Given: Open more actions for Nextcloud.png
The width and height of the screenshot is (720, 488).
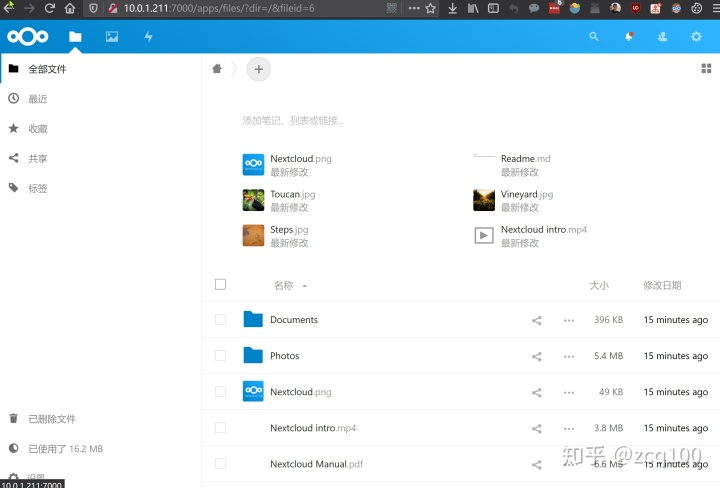Looking at the screenshot, I should (x=569, y=393).
